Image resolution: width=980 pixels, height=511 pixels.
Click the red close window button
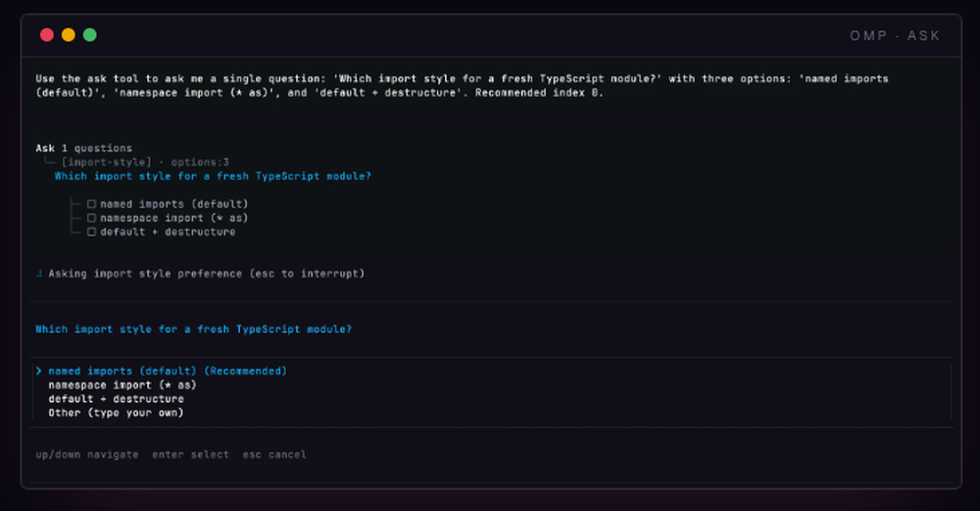coord(47,35)
